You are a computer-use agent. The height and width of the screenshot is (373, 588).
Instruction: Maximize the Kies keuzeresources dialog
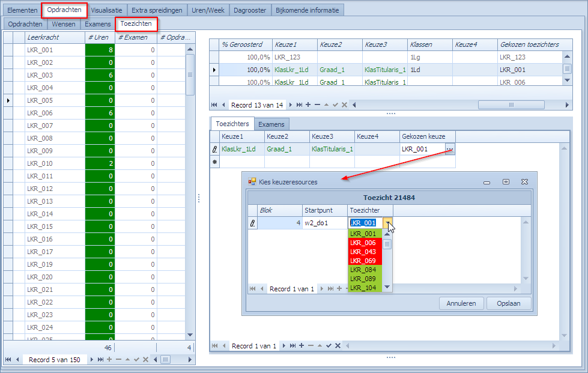pyautogui.click(x=506, y=182)
